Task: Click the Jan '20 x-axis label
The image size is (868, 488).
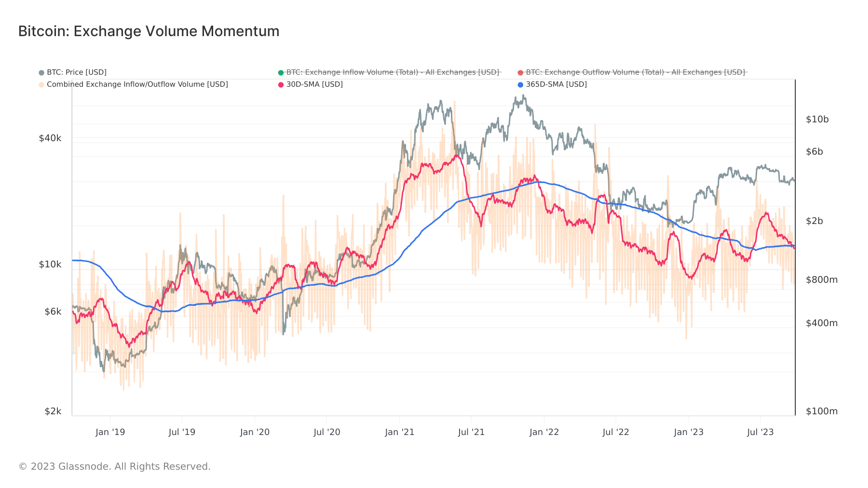Action: tap(255, 432)
